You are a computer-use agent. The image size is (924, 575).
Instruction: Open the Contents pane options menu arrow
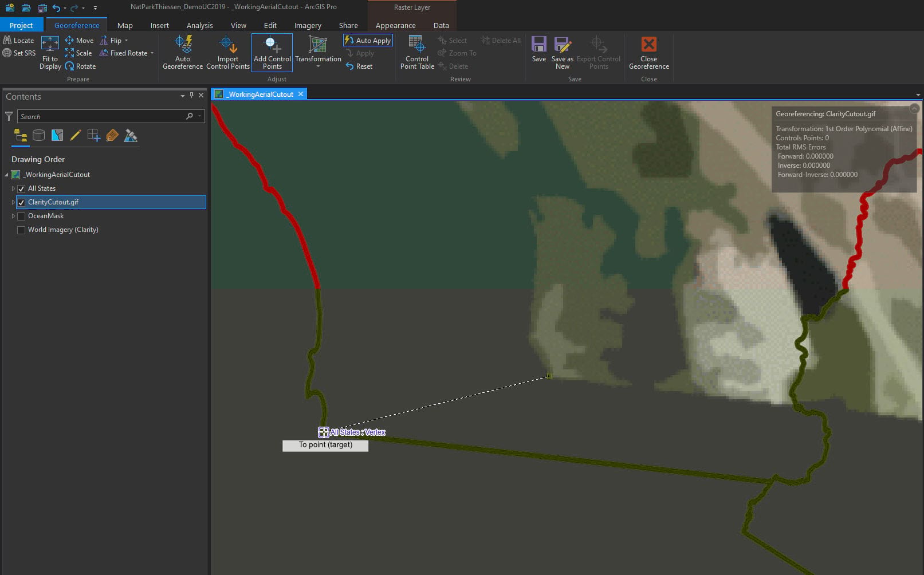(182, 96)
